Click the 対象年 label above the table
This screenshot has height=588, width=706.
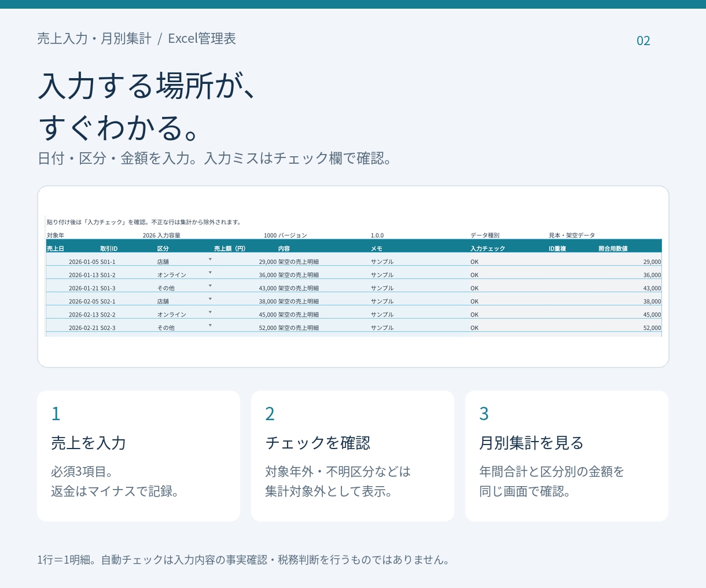(x=56, y=236)
